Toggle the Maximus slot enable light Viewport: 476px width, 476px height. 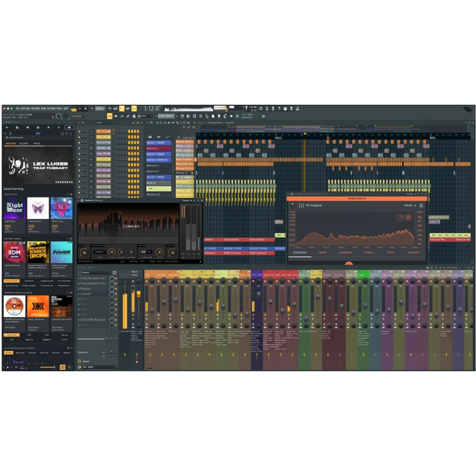tap(116, 288)
